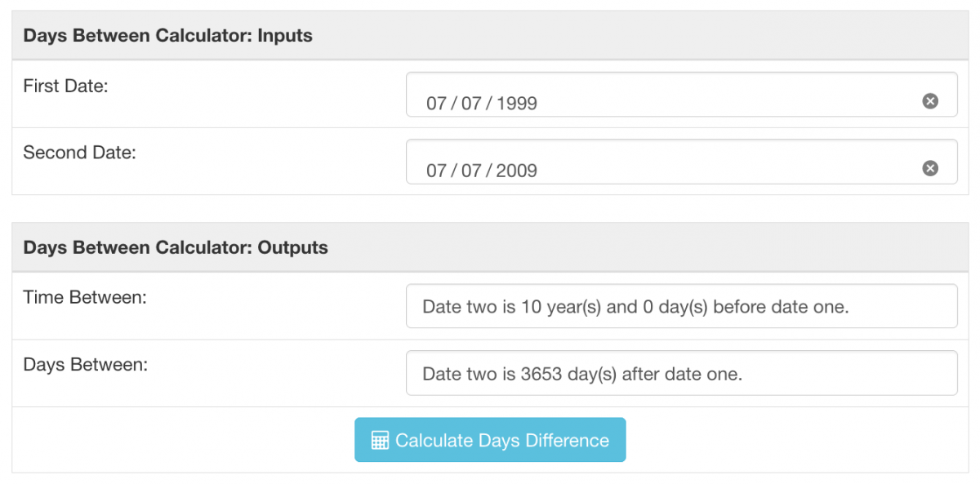Click the blue Calculate Days Difference control
The height and width of the screenshot is (484, 980).
pyautogui.click(x=490, y=440)
